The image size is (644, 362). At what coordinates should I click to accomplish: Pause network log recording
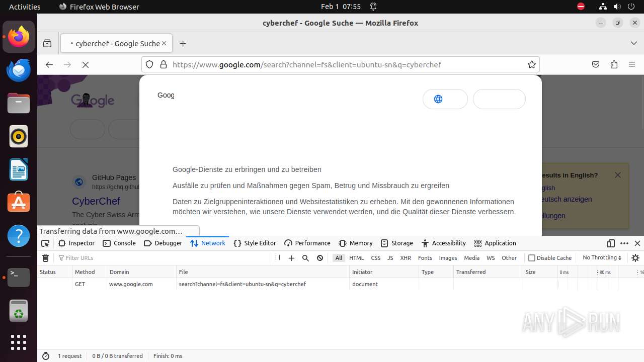click(278, 258)
